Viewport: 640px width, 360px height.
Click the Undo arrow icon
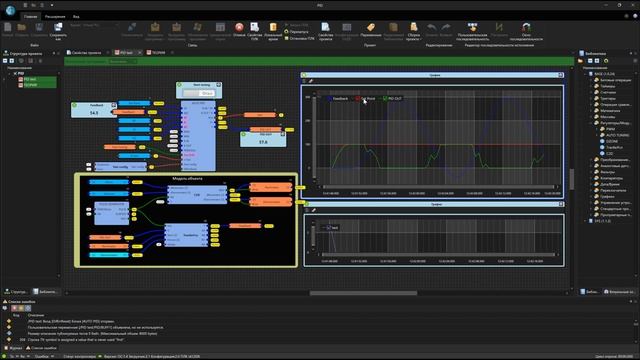(431, 27)
